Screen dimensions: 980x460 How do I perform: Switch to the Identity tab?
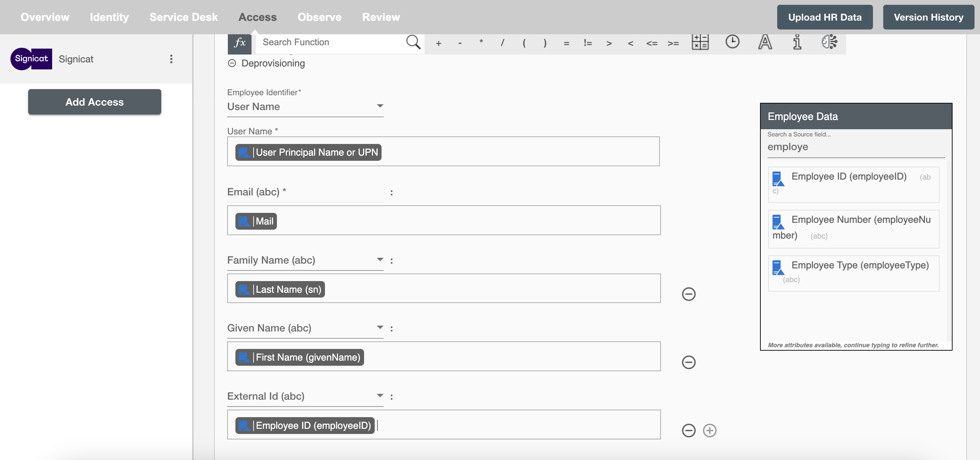tap(109, 17)
